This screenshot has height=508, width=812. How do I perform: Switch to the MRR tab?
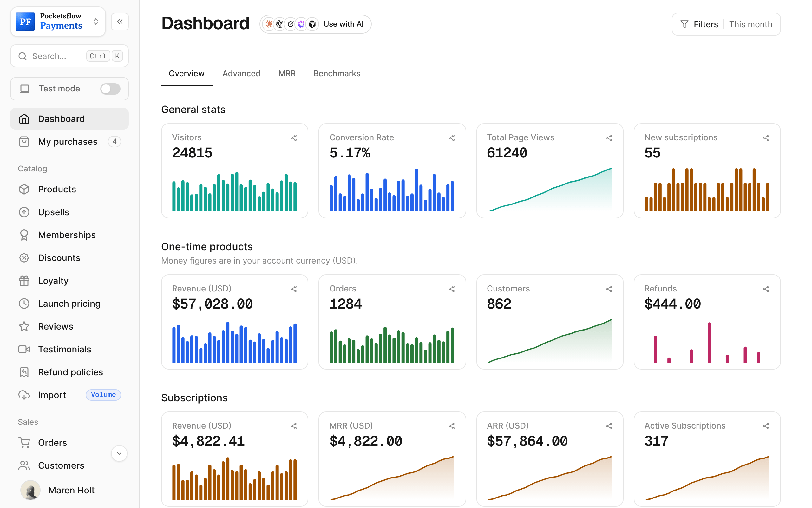(287, 73)
